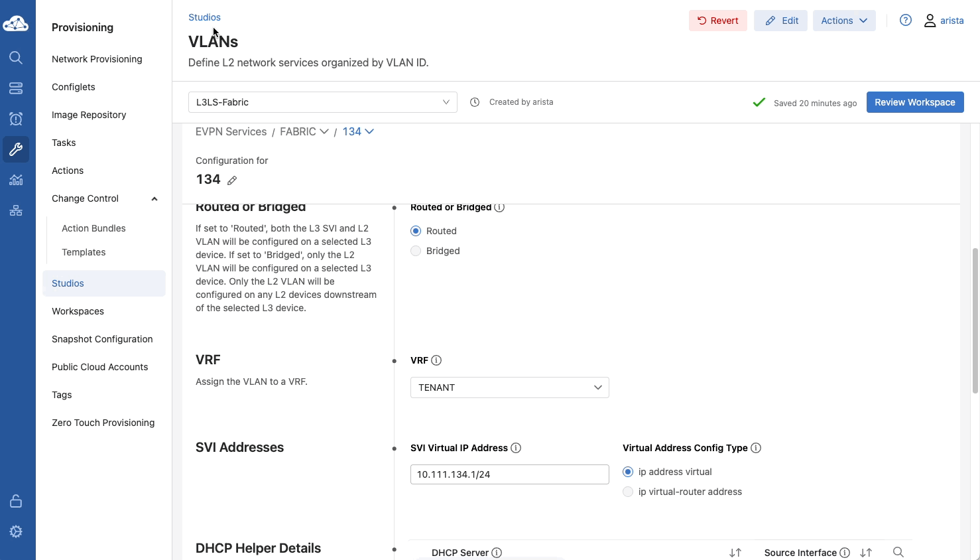Viewport: 980px width, 560px height.
Task: Click the Studios breadcrumb link
Action: pos(204,17)
